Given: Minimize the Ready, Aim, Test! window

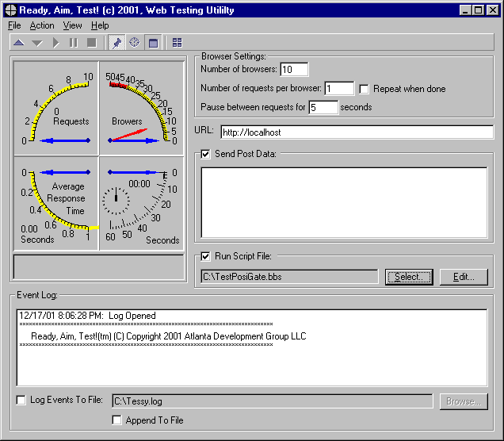Looking at the screenshot, I should (465, 10).
